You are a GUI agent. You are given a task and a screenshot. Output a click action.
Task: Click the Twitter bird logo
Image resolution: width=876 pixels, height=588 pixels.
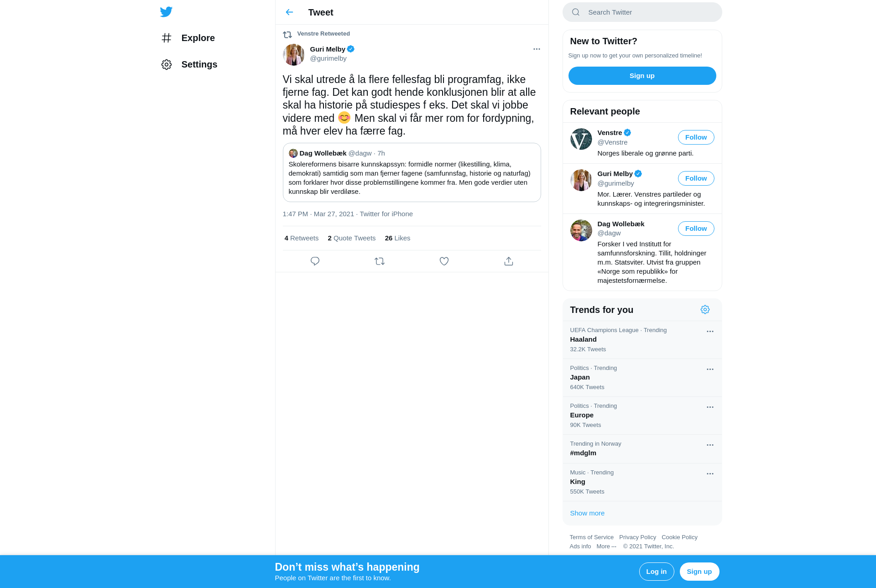166,12
